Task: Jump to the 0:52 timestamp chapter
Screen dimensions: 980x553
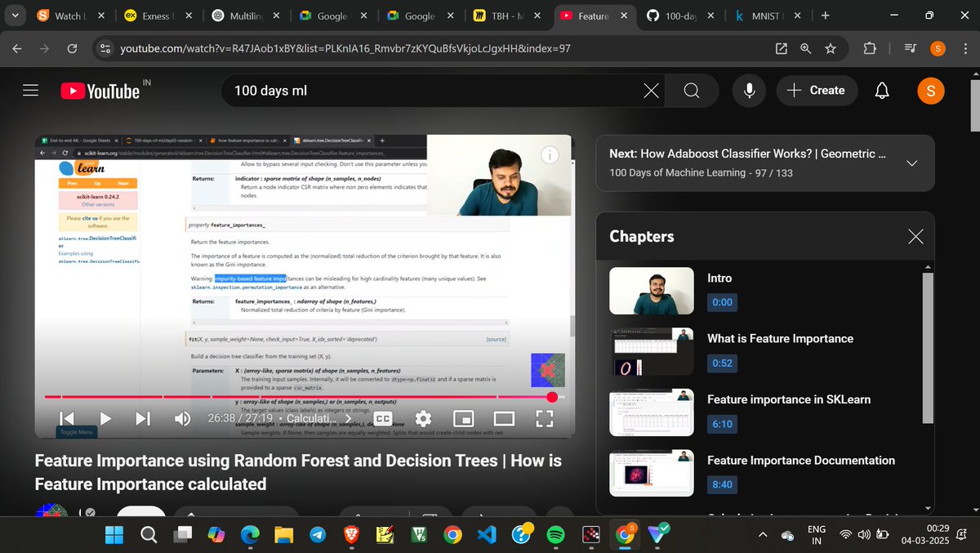Action: pyautogui.click(x=722, y=363)
